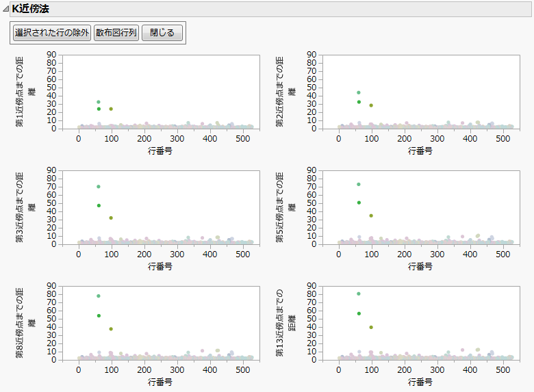Image resolution: width=534 pixels, height=392 pixels.
Task: Select the olive point near 32 in 第3近傍点 plot
Action: [111, 218]
